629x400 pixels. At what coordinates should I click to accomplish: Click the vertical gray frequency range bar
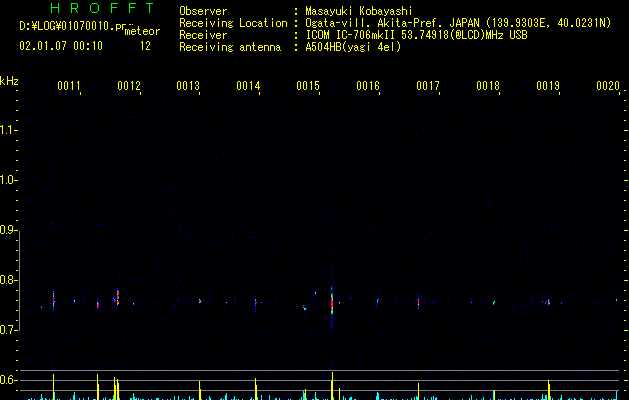pyautogui.click(x=19, y=281)
